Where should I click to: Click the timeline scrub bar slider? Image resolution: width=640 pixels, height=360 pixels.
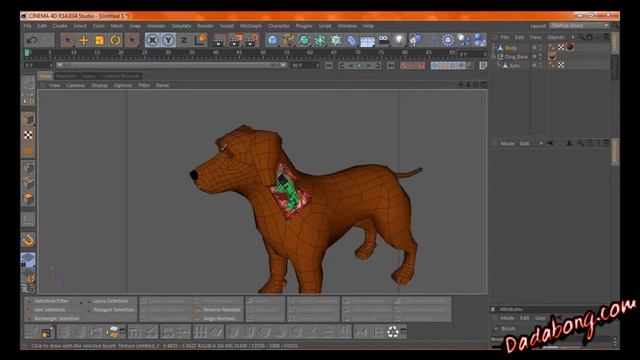click(x=171, y=65)
